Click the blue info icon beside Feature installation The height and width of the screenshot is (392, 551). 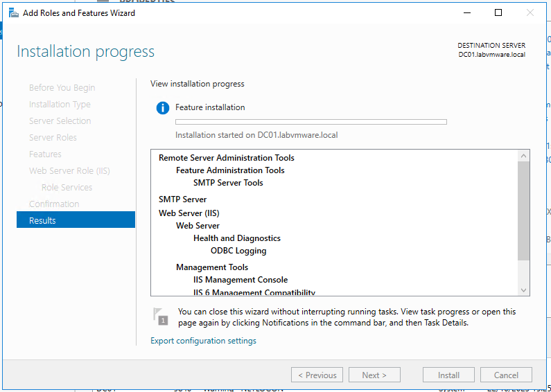(163, 108)
